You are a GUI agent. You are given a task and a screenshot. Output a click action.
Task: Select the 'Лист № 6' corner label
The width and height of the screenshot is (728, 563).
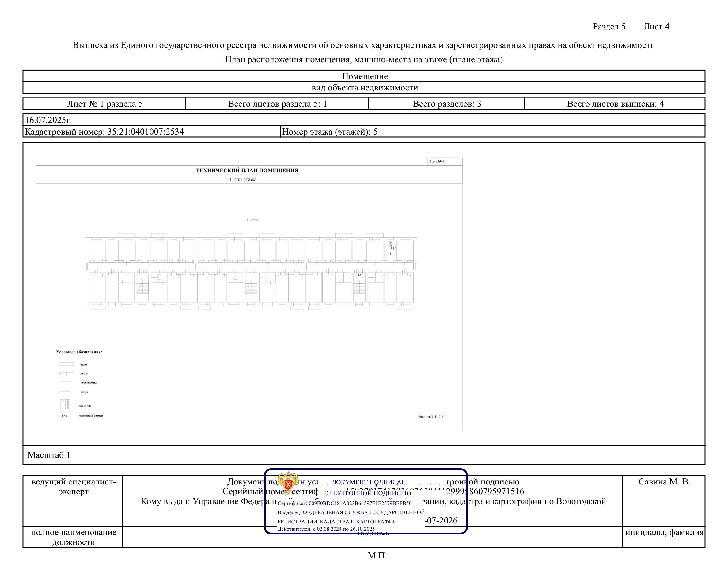point(437,162)
